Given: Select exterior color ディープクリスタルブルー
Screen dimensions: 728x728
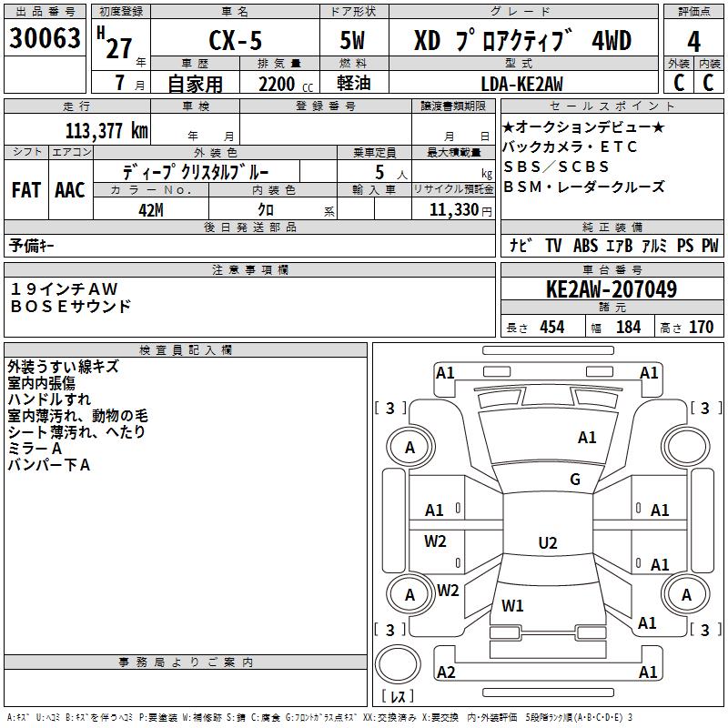Looking at the screenshot, I should (x=196, y=172).
